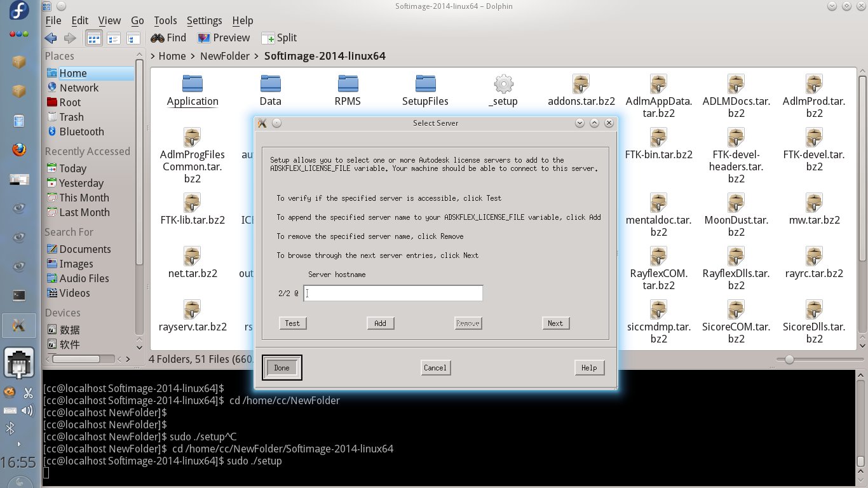Select the MoonDust.tar.bz2 archive icon

point(736,203)
